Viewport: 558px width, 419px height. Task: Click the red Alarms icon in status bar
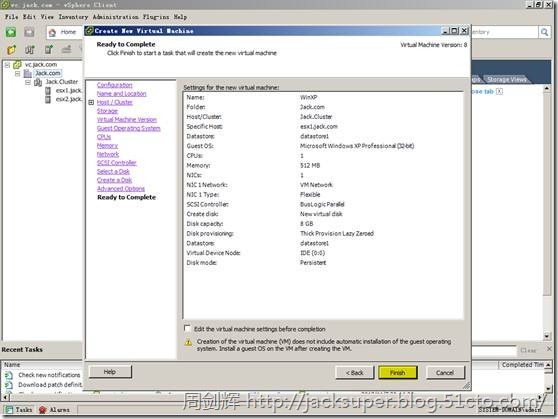coord(42,410)
